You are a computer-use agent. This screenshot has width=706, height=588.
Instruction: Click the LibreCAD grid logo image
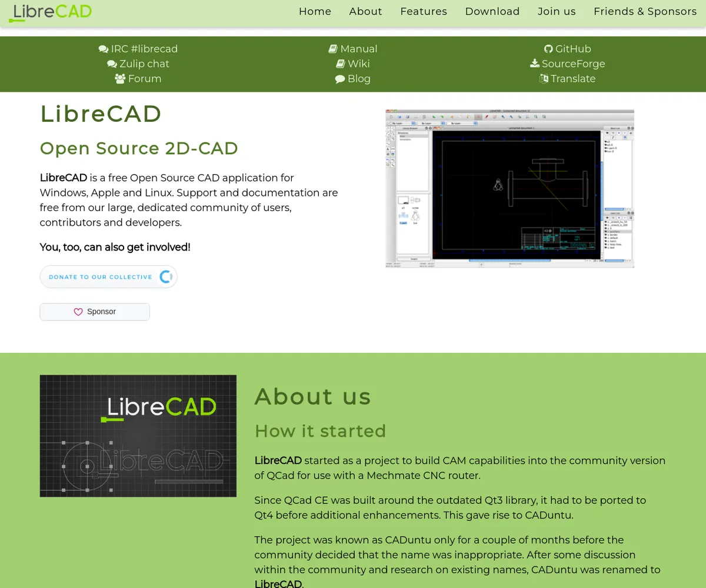pyautogui.click(x=138, y=436)
